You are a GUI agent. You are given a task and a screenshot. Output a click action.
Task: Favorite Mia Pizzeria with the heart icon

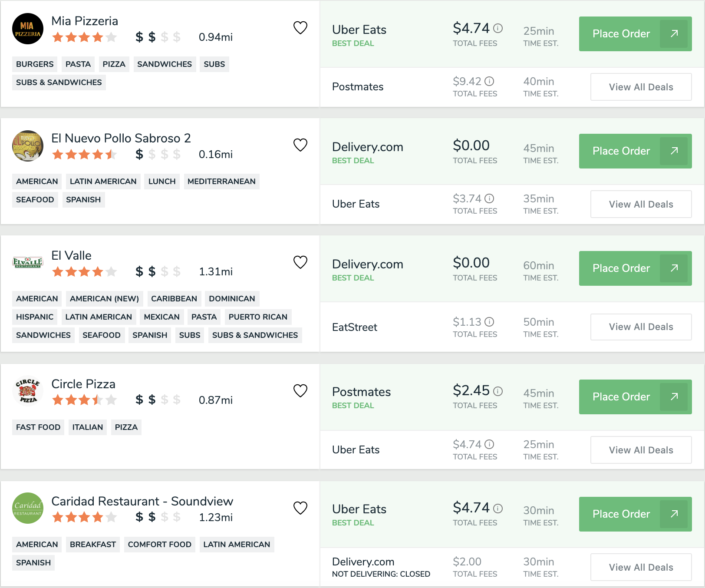[x=300, y=28]
